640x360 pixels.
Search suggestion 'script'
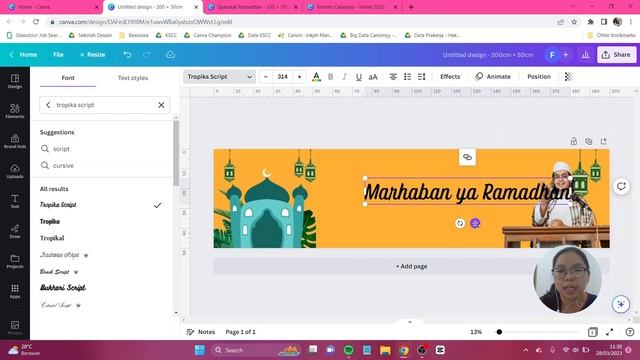pos(61,149)
